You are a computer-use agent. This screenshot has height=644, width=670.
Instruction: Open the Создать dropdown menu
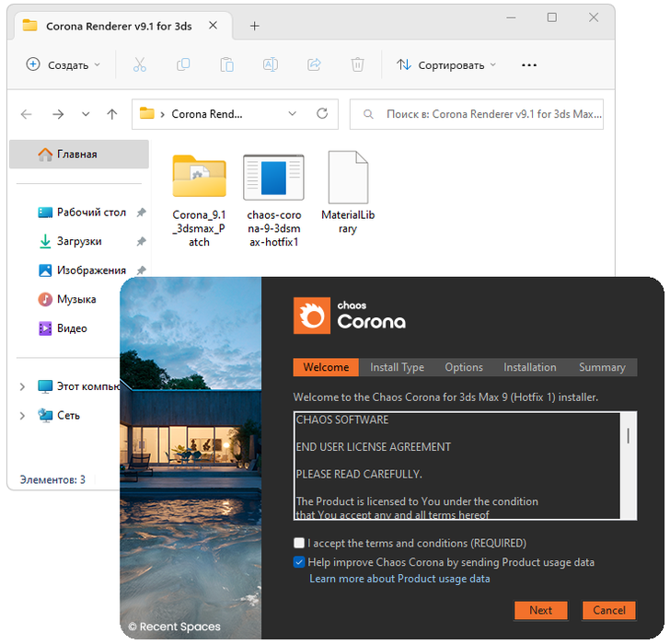click(x=58, y=65)
